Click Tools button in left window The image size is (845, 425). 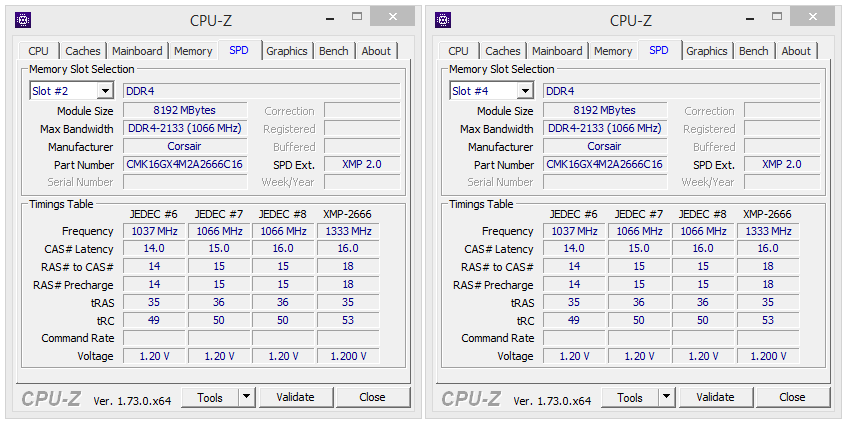coord(210,398)
